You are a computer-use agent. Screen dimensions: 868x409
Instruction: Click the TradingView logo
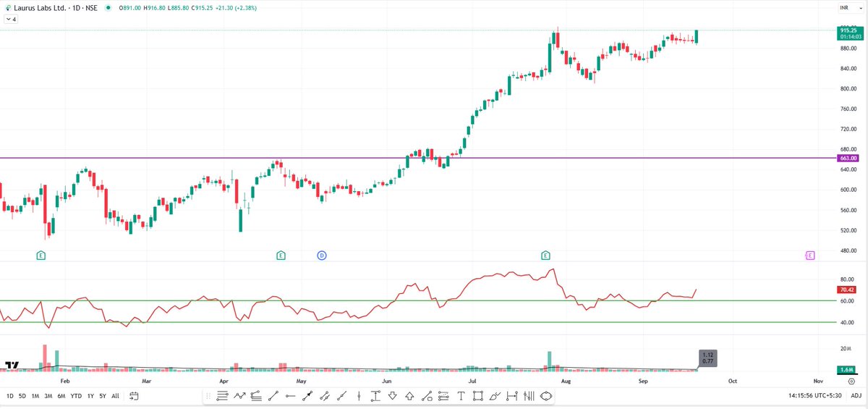pos(12,366)
